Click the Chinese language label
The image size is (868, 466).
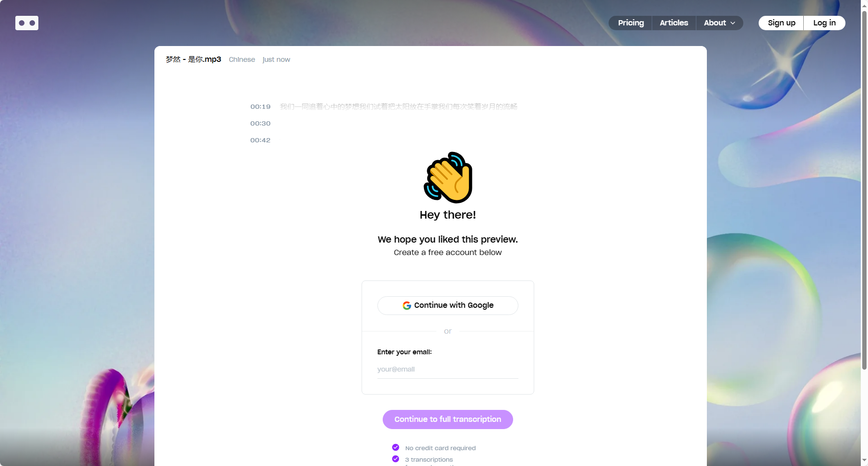[242, 59]
